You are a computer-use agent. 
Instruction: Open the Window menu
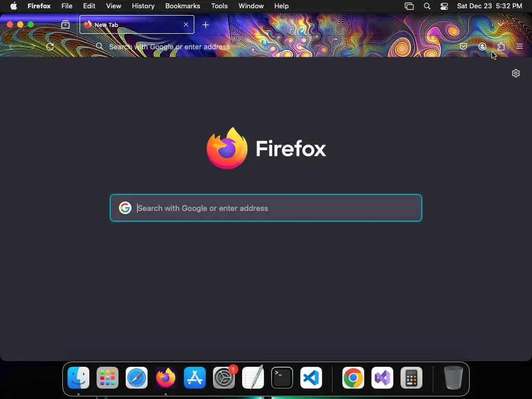click(x=251, y=6)
